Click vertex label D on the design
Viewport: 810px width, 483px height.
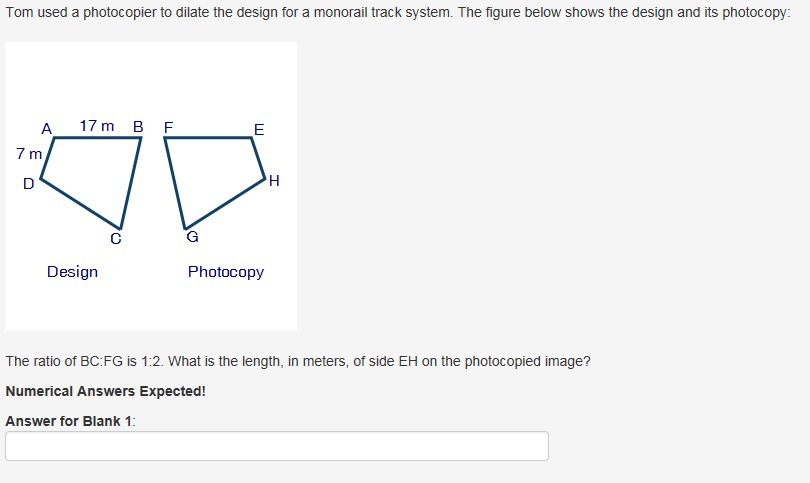coord(29,184)
